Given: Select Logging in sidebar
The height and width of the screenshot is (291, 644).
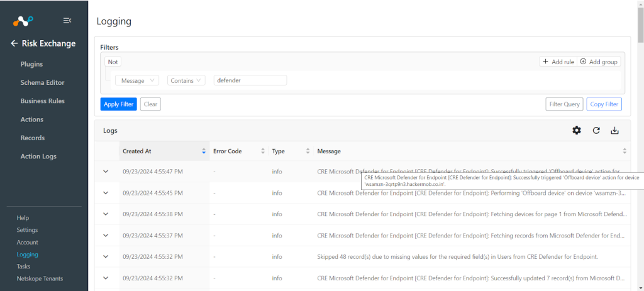Looking at the screenshot, I should [x=27, y=255].
